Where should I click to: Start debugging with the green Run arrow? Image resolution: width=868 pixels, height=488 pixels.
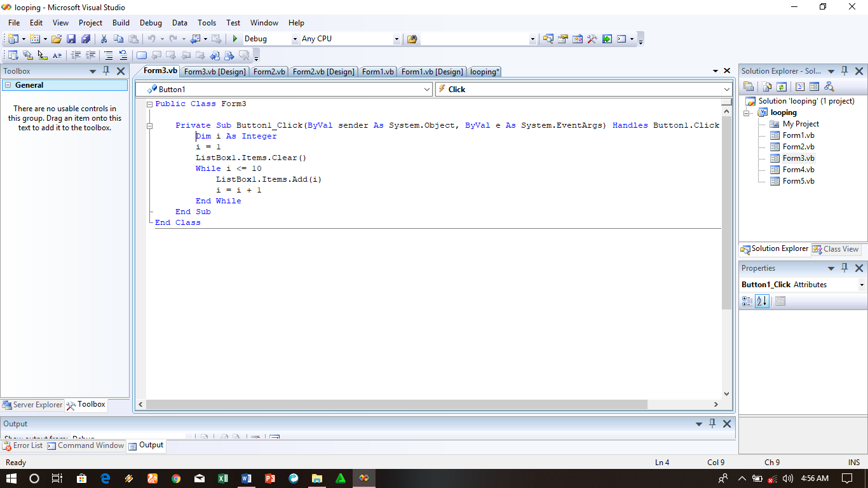coord(234,39)
